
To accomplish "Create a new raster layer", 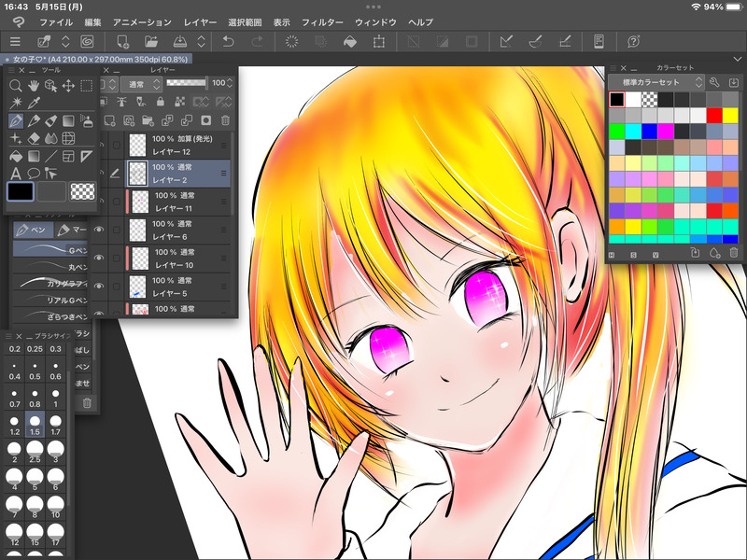I will pos(109,121).
